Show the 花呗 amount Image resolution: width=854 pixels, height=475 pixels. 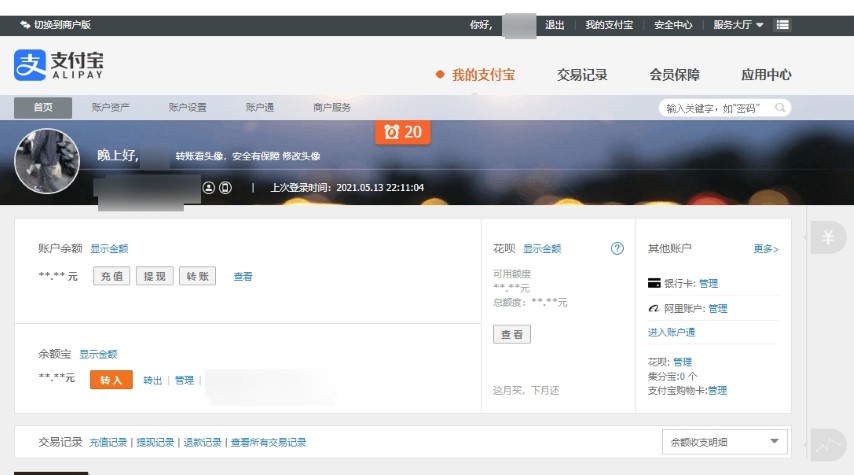tap(541, 249)
